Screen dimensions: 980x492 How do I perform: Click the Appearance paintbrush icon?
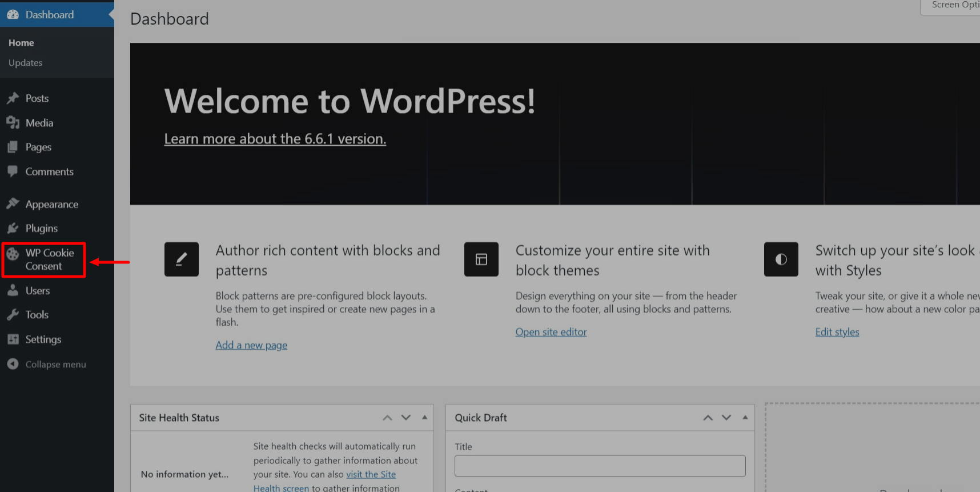tap(13, 204)
